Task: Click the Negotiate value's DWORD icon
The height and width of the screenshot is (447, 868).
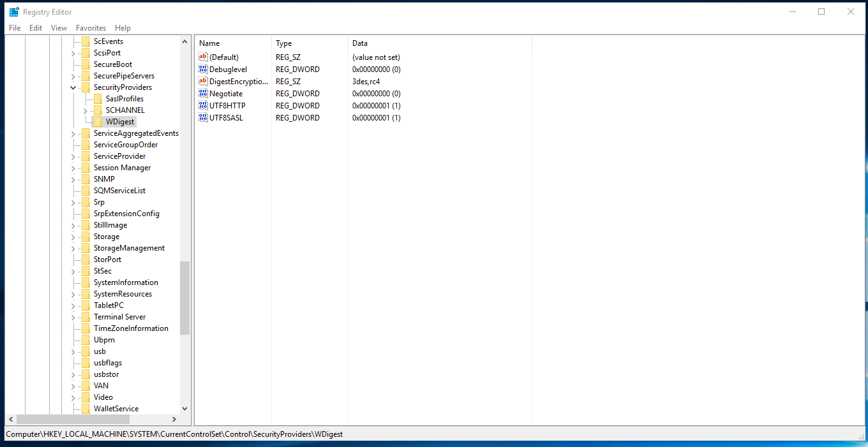Action: point(204,94)
